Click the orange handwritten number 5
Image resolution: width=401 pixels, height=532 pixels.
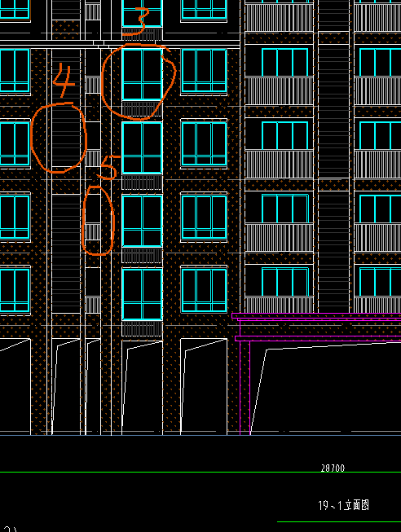(x=109, y=168)
